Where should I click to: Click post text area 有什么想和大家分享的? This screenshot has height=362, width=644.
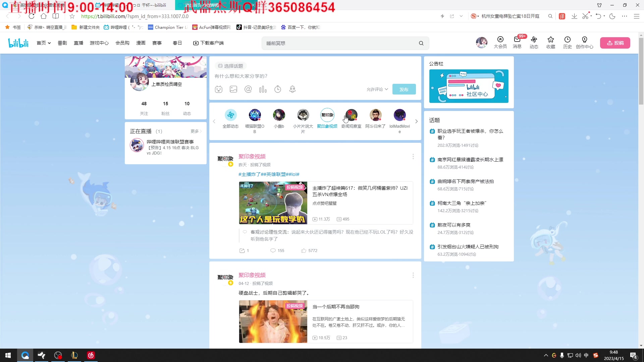315,76
